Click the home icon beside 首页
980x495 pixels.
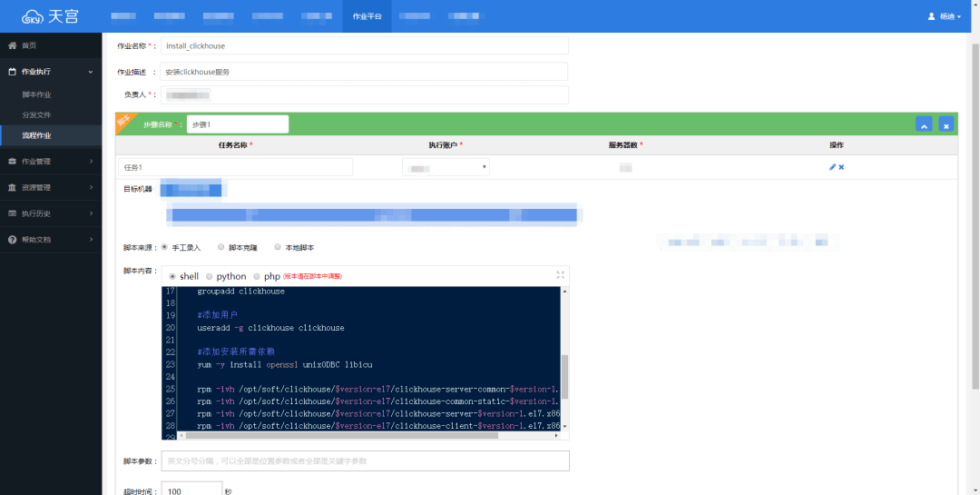click(12, 45)
